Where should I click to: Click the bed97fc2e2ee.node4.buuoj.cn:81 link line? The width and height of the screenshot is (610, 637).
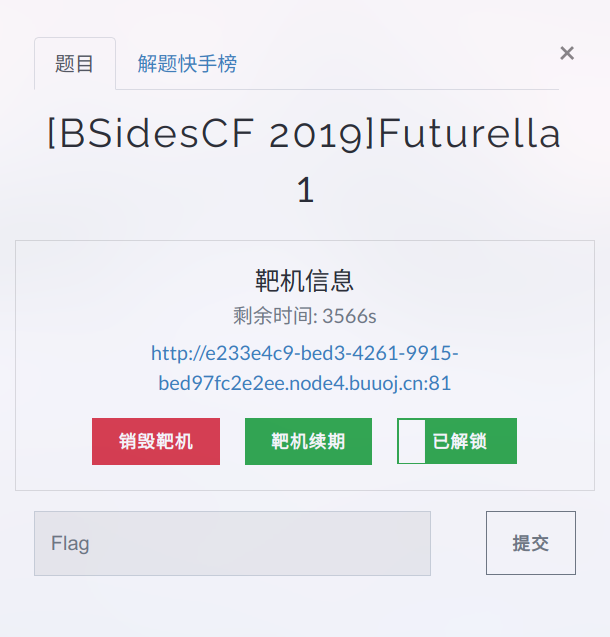(x=305, y=383)
